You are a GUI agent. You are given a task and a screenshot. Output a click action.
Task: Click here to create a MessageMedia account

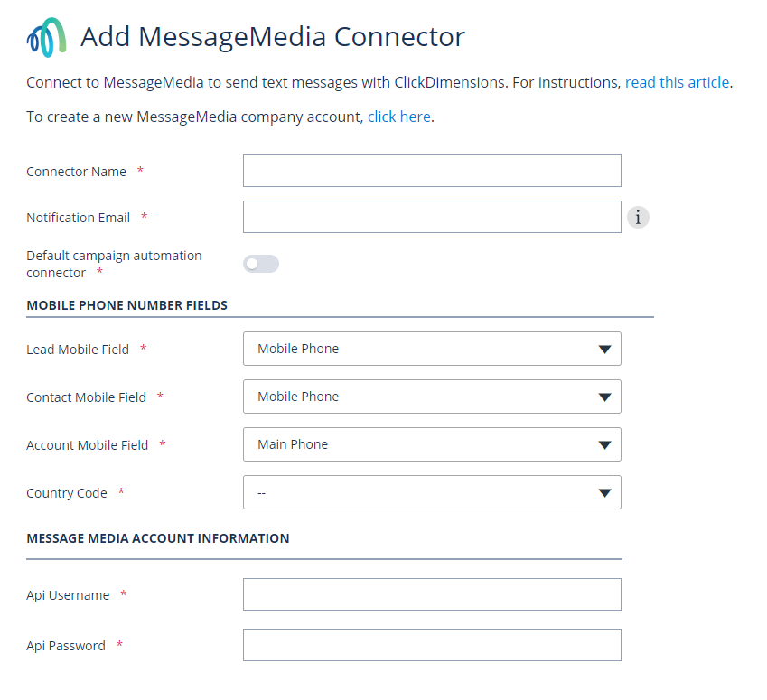398,116
